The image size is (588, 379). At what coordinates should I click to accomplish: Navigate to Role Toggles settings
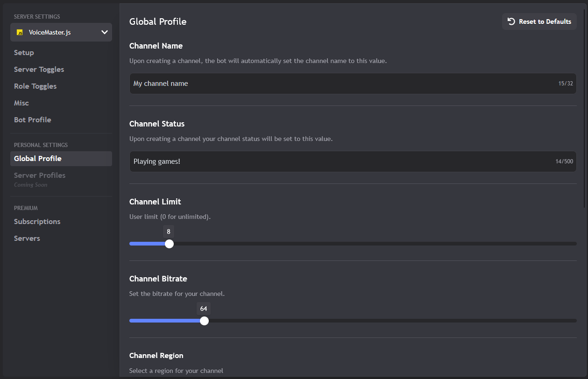click(x=35, y=86)
